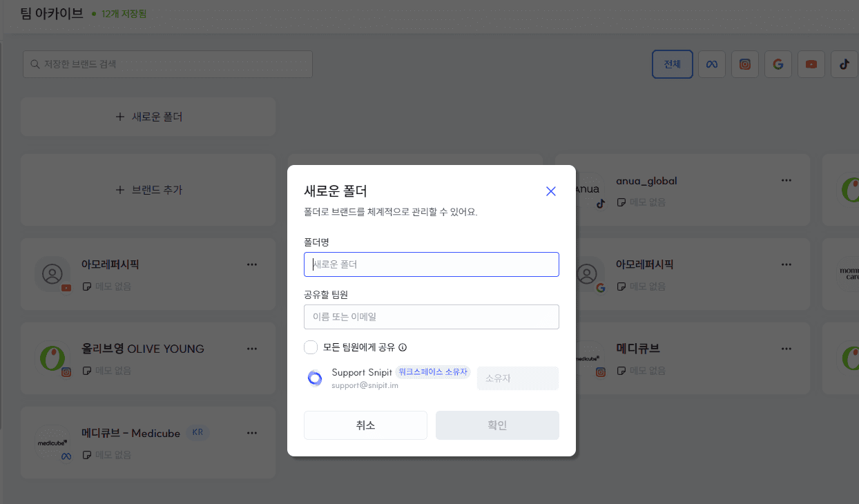Open more options for 아모레퍼시픽 YouTube card

(x=252, y=264)
